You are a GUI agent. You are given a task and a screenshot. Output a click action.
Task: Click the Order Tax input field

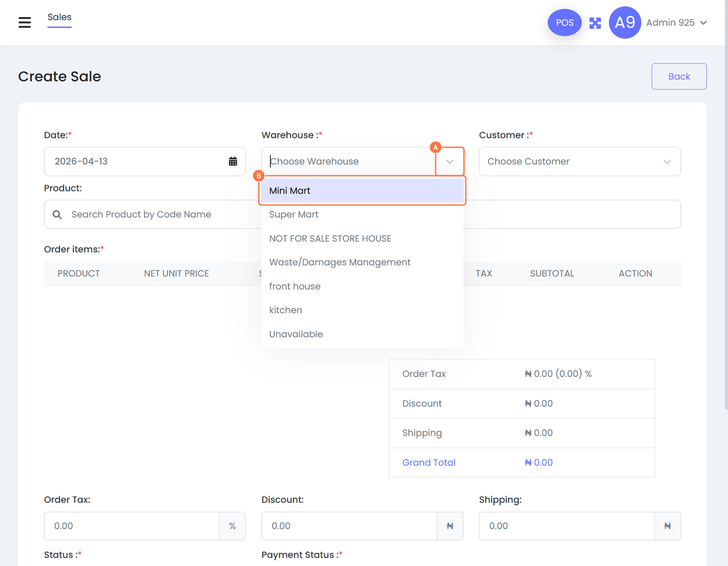coord(132,526)
